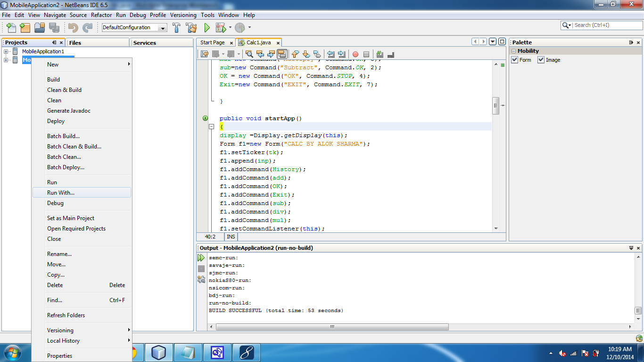Viewport: 644px width, 362px height.
Task: Close the Projects panel
Action: [61, 42]
